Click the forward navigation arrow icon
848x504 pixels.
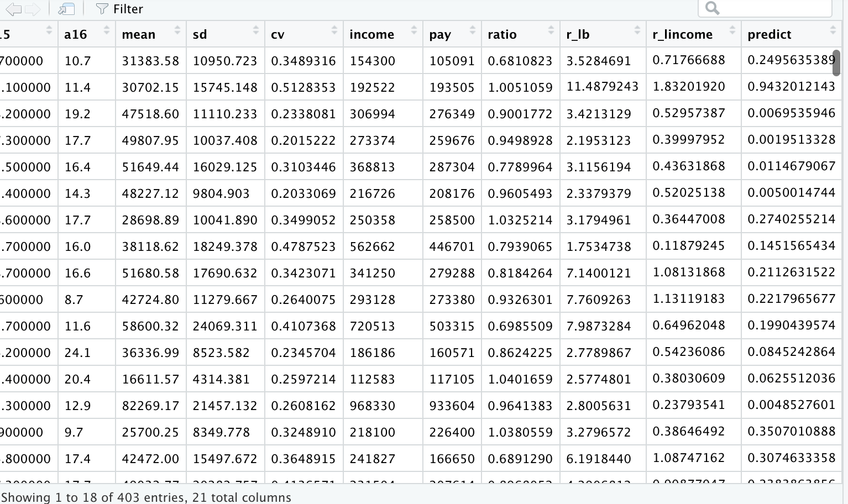(33, 9)
